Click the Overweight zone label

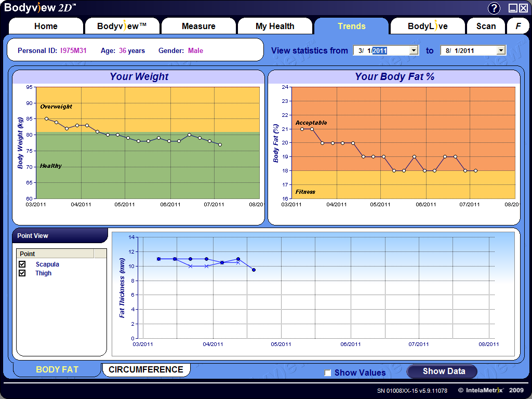click(56, 107)
